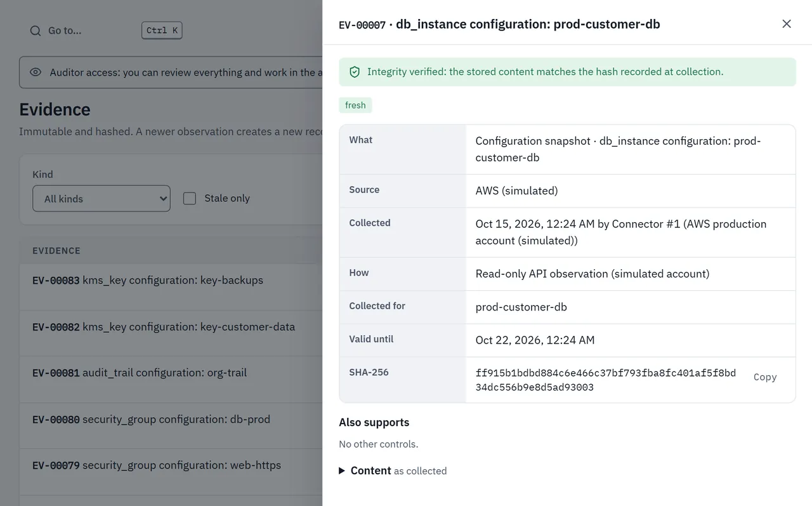Open the All kinds dropdown
Viewport: 812px width, 506px height.
[x=101, y=199]
